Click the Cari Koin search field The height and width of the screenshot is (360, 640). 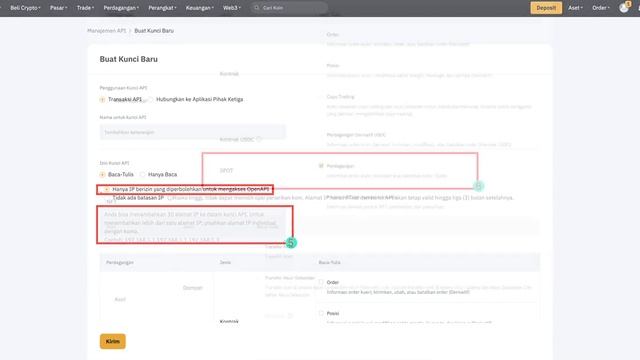[289, 8]
